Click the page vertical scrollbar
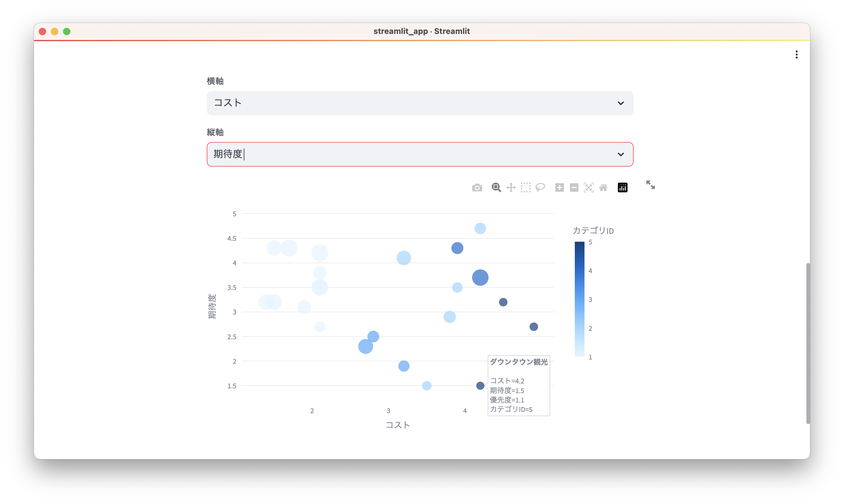The width and height of the screenshot is (844, 504). click(808, 343)
